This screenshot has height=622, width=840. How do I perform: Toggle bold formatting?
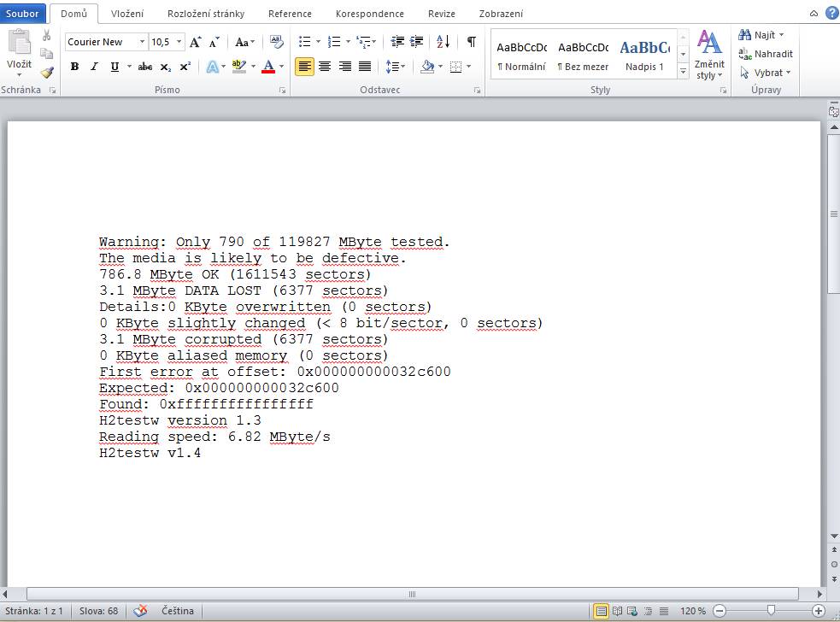pos(75,67)
